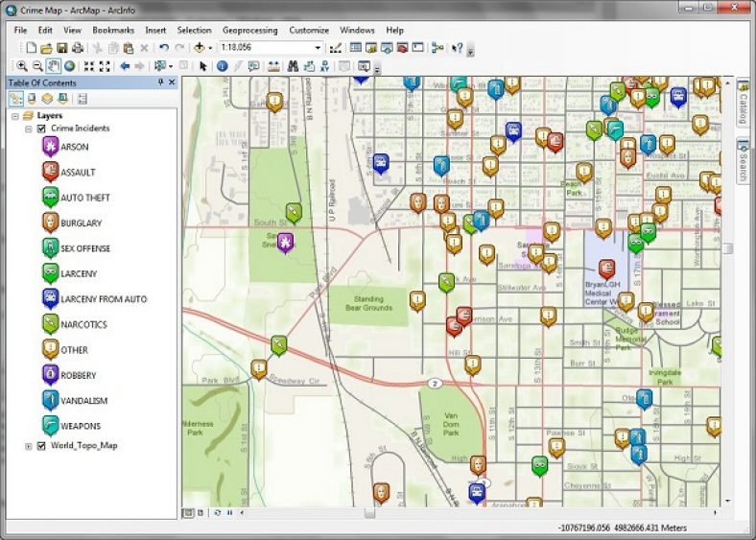Viewport: 756px width, 540px height.
Task: Expand the World_Topo_Map layer tree
Action: 29,446
